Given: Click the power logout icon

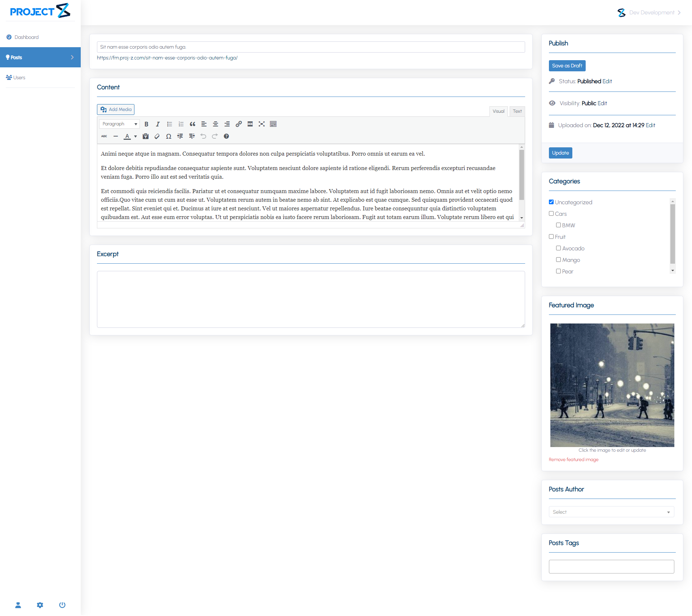Looking at the screenshot, I should point(62,605).
